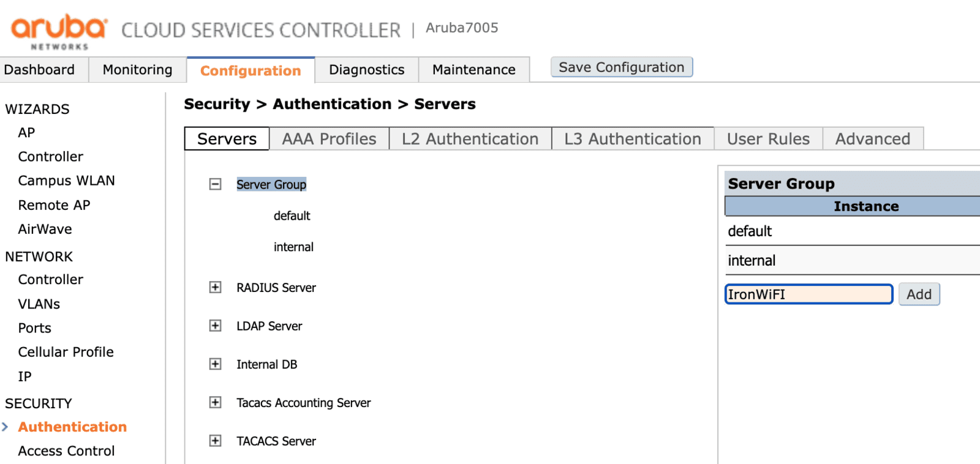Expand the TACACS Server node
Image resolution: width=980 pixels, height=464 pixels.
[215, 441]
